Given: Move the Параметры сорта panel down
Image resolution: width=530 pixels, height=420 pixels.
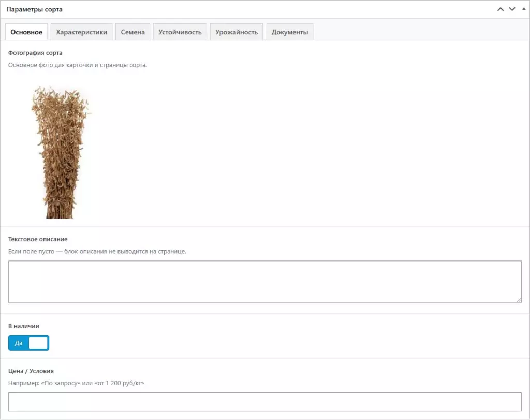Looking at the screenshot, I should pyautogui.click(x=512, y=9).
